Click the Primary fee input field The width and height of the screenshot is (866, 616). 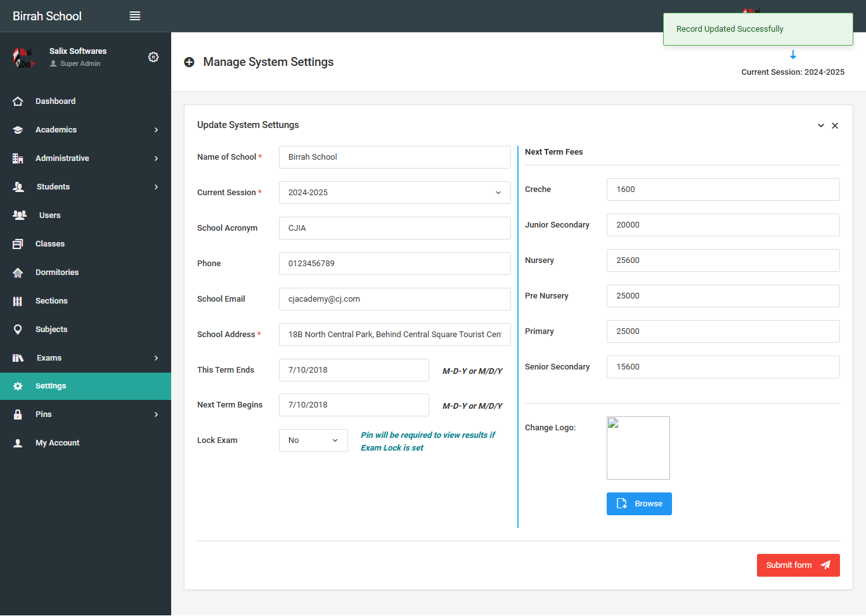723,331
